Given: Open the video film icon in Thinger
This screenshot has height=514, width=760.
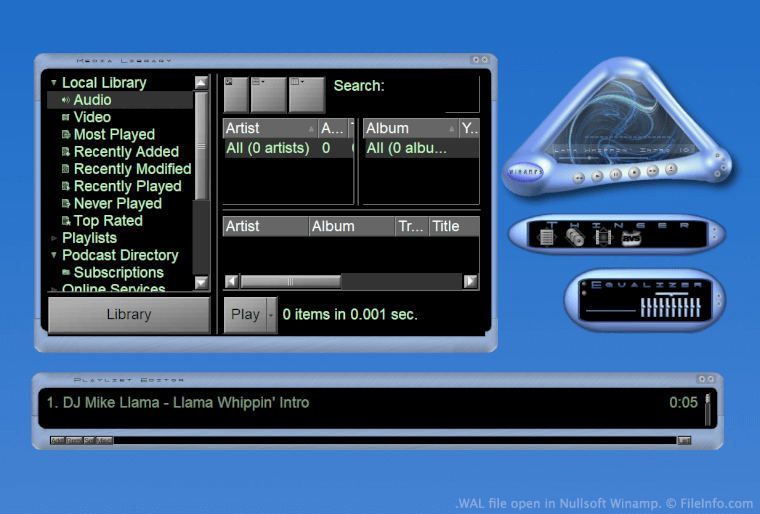Looking at the screenshot, I should pyautogui.click(x=602, y=237).
